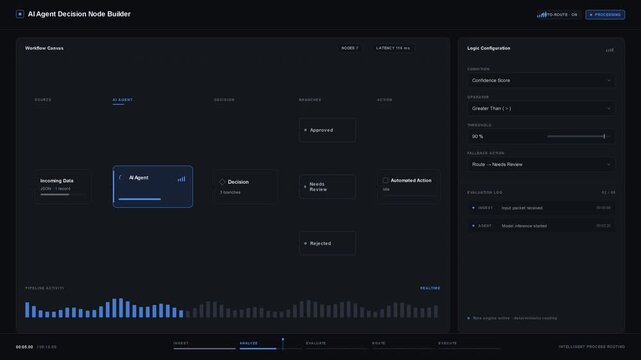The height and width of the screenshot is (360, 641).
Task: Select the AI Agent node card
Action: tap(153, 186)
